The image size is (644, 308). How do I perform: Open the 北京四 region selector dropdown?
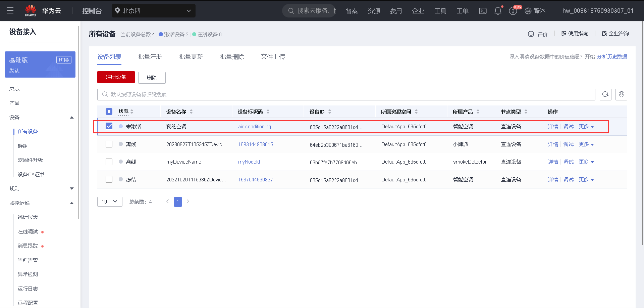154,10
